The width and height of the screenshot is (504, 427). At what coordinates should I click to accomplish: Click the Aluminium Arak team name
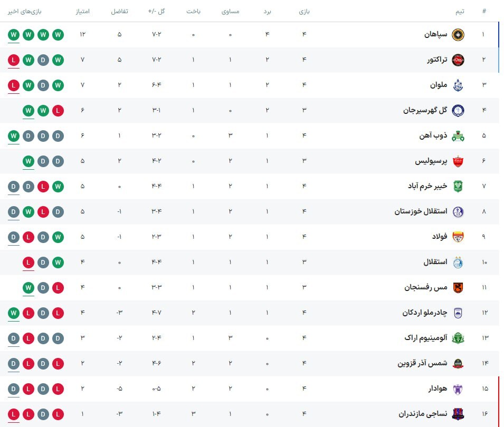click(425, 338)
